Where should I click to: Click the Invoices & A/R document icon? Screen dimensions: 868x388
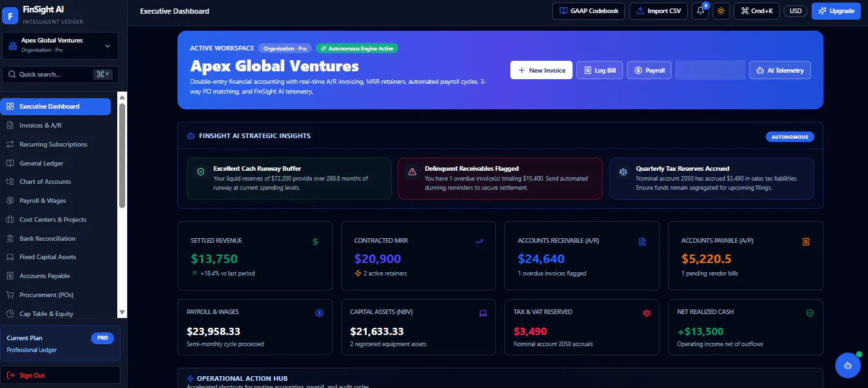10,125
